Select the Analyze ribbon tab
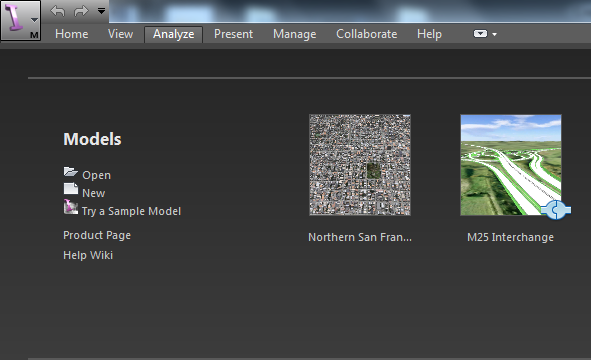591x360 pixels. point(173,34)
